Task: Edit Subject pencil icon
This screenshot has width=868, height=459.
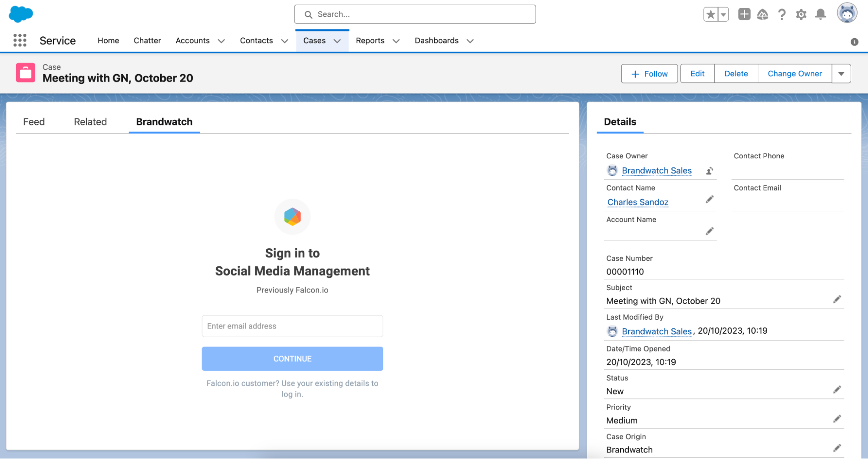Action: tap(837, 299)
